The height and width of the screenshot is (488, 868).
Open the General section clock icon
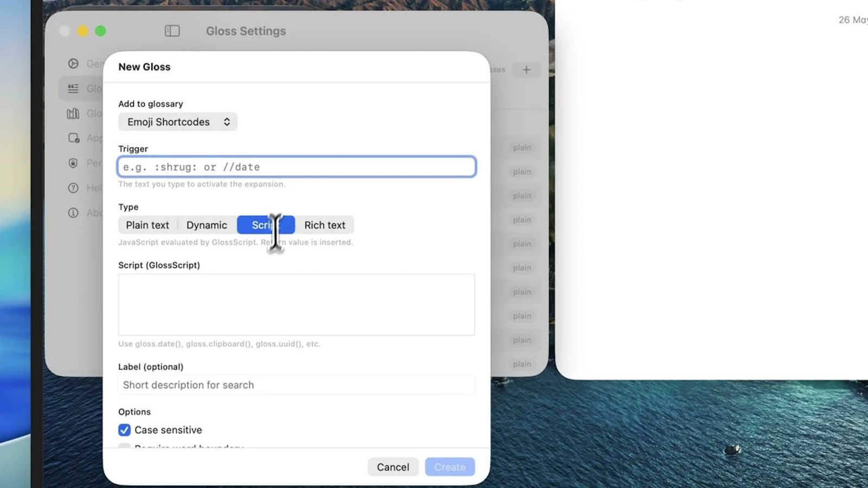(73, 63)
